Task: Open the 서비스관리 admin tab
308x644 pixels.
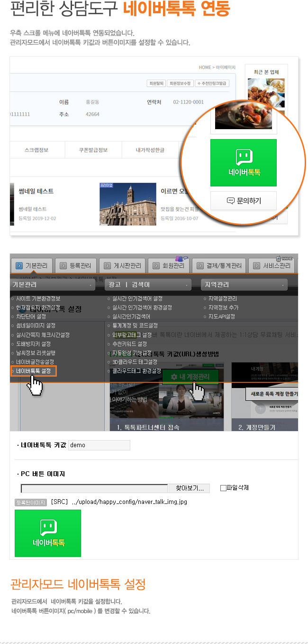Action: (x=272, y=265)
